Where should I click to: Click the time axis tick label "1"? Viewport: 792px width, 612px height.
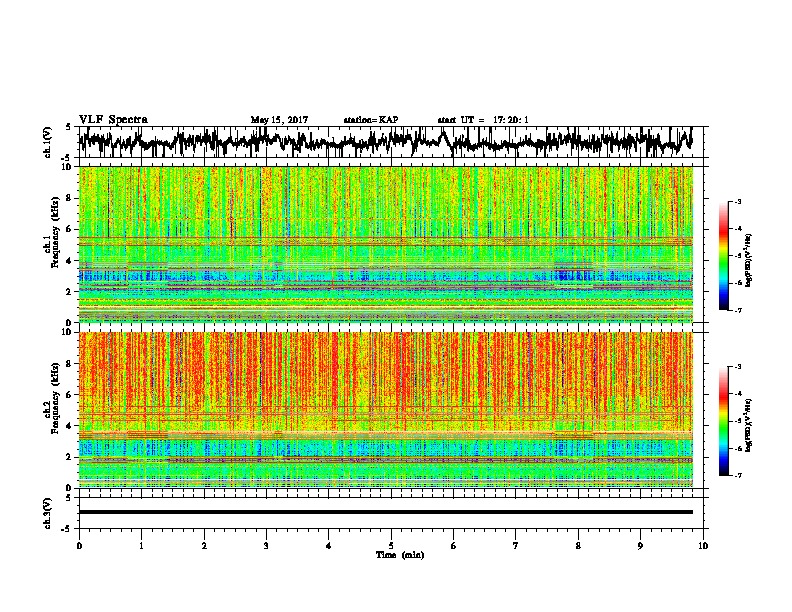click(142, 546)
